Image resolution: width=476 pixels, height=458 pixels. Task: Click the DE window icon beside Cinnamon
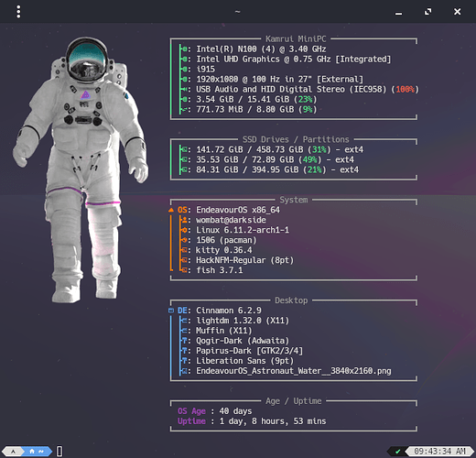coord(171,311)
